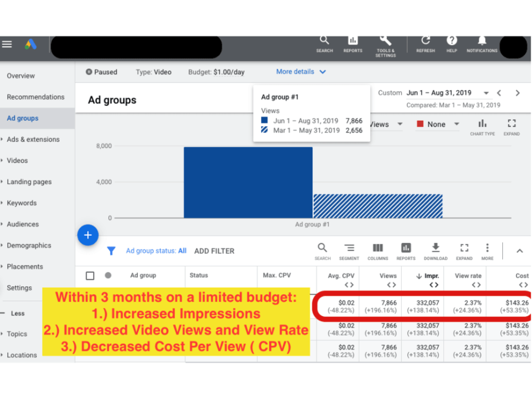The height and width of the screenshot is (399, 532).
Task: Change the chart type
Action: tap(482, 128)
